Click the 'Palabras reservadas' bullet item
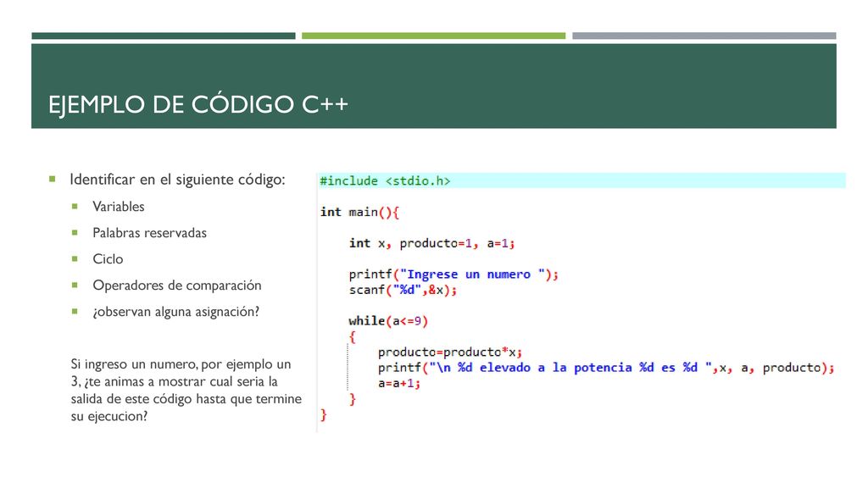 click(149, 233)
